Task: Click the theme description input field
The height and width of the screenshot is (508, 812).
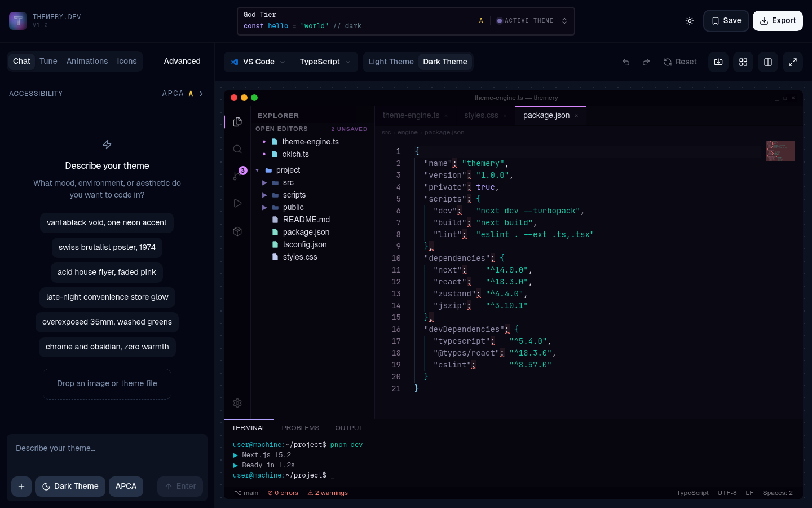Action: (107, 448)
